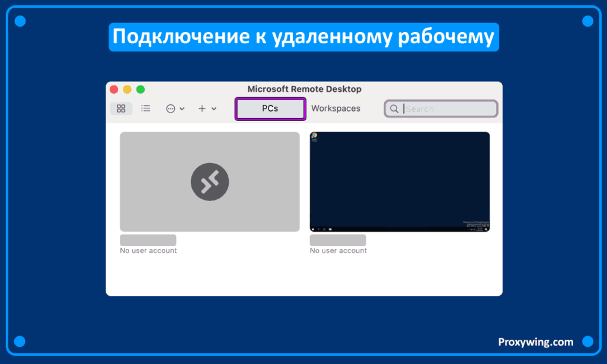Switch to list view icon

[x=146, y=108]
